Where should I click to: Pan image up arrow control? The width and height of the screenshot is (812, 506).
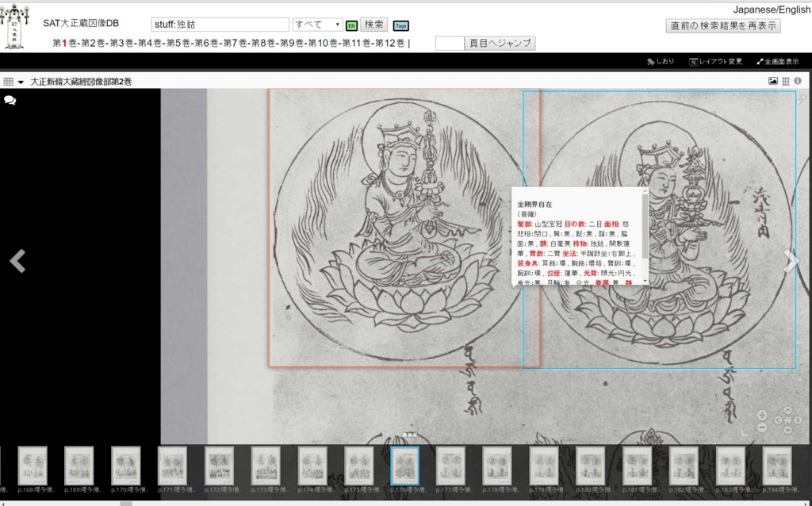(787, 410)
